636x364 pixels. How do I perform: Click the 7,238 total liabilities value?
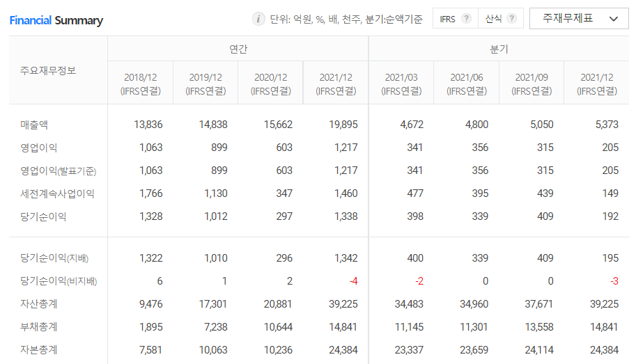[216, 326]
